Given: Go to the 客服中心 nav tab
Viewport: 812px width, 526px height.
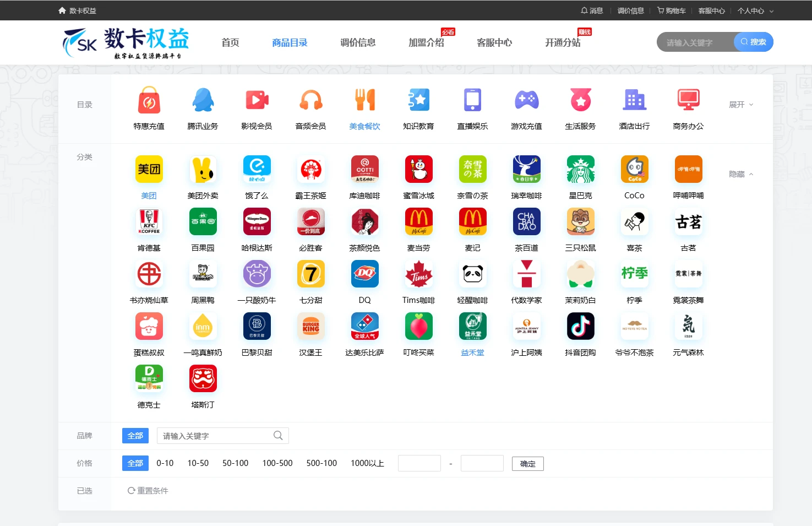Looking at the screenshot, I should tap(494, 42).
